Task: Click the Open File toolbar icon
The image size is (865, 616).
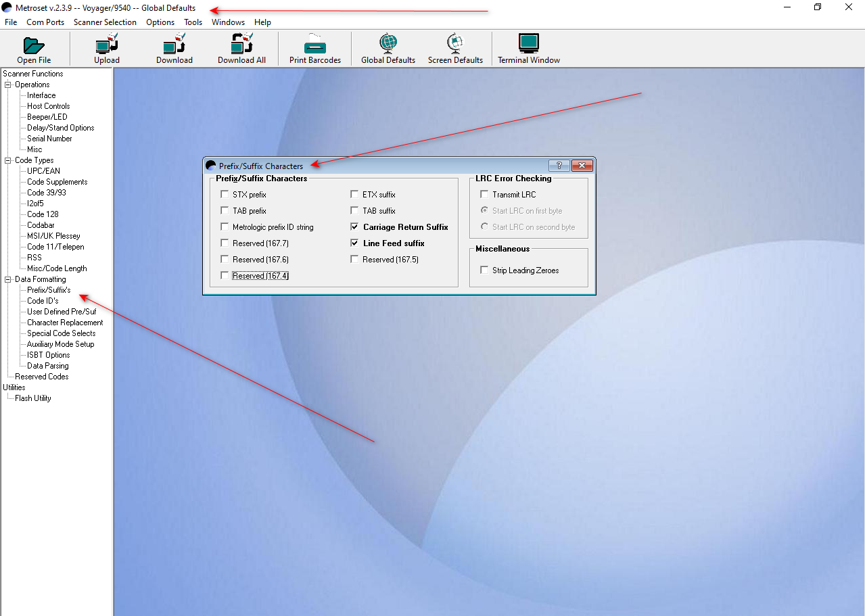Action: tap(34, 49)
